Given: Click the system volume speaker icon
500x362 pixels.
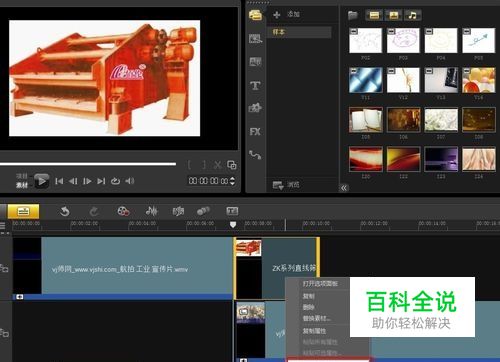Looking at the screenshot, I should [130, 181].
